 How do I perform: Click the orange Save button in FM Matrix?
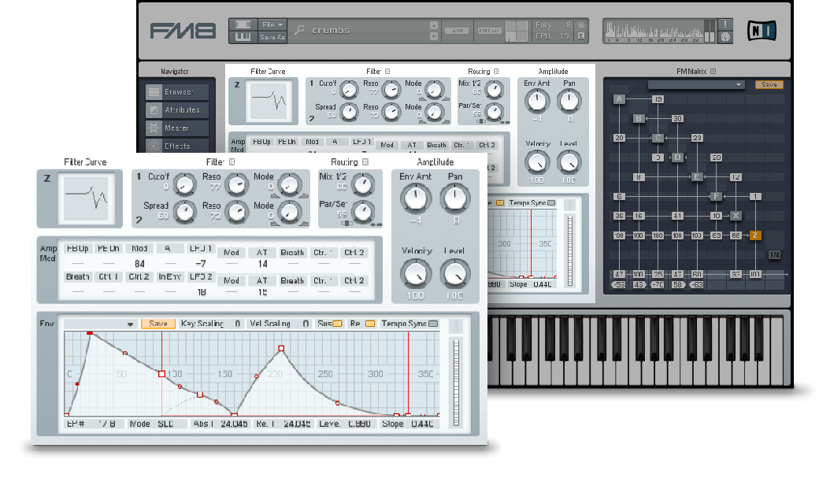click(769, 84)
